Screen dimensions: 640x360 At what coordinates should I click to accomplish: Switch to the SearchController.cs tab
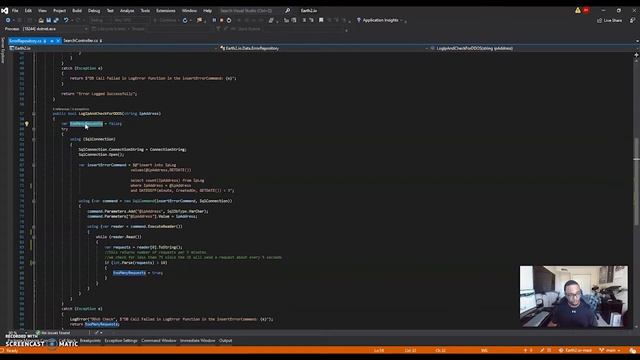80,41
